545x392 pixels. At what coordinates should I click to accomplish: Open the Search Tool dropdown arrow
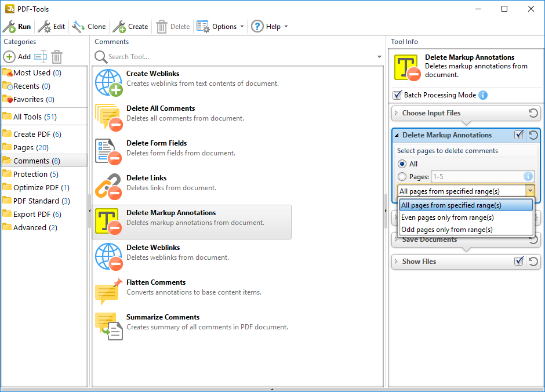(379, 57)
